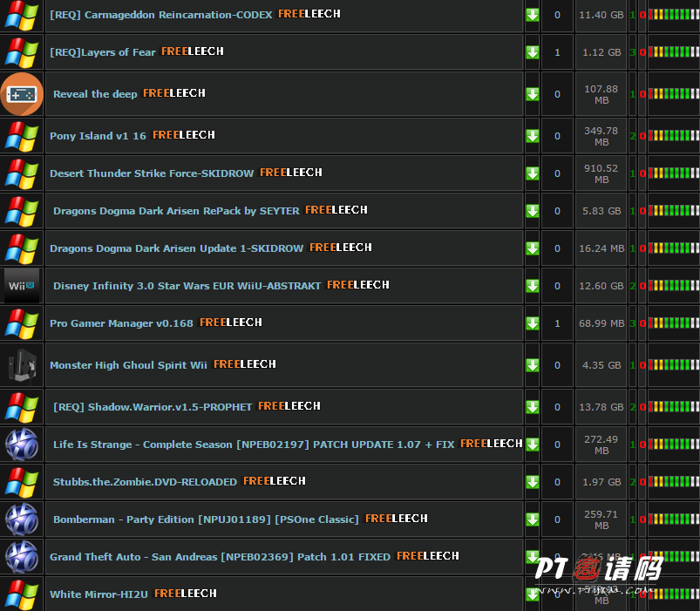Download Desert Thunder Strike Force-SKIDROW arrow icon
The image size is (700, 611).
click(532, 173)
